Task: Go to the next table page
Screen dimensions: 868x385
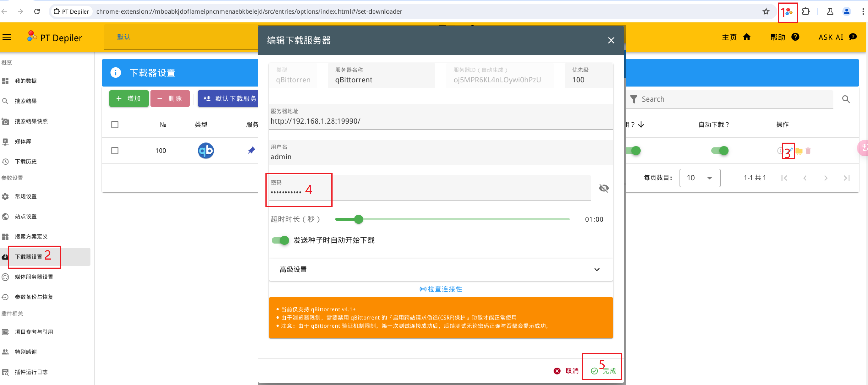Action: click(x=826, y=178)
